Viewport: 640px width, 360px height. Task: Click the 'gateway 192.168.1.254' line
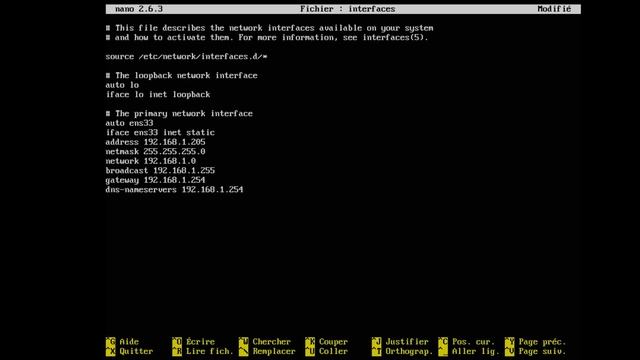click(x=155, y=180)
